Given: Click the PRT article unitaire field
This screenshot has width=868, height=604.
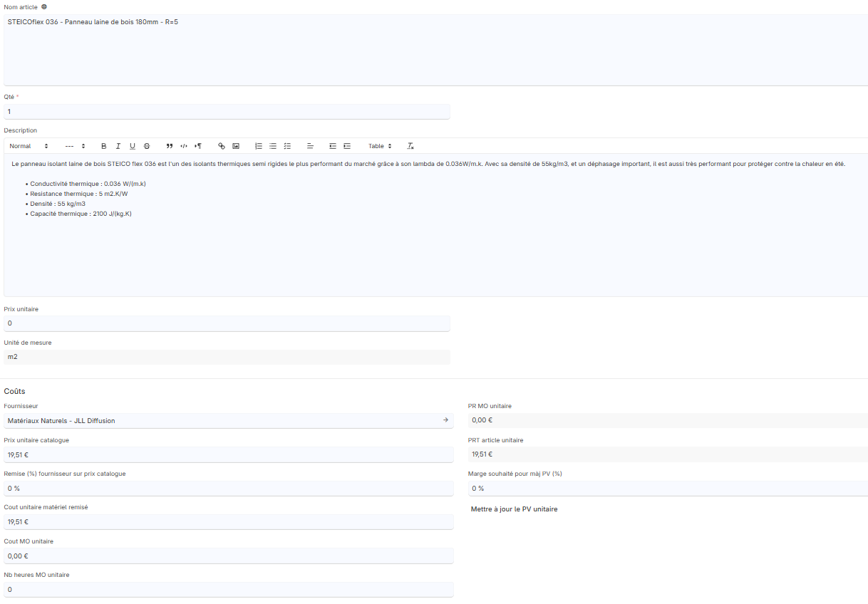Looking at the screenshot, I should point(668,454).
